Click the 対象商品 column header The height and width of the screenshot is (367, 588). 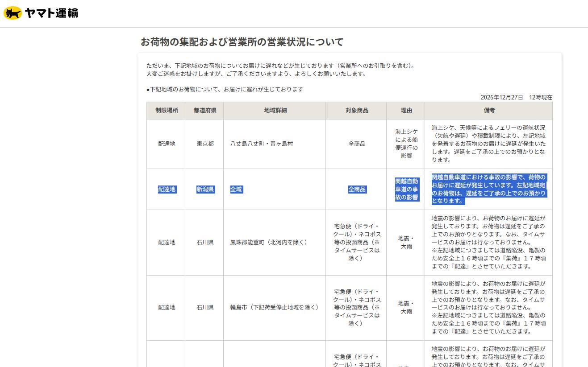[357, 110]
